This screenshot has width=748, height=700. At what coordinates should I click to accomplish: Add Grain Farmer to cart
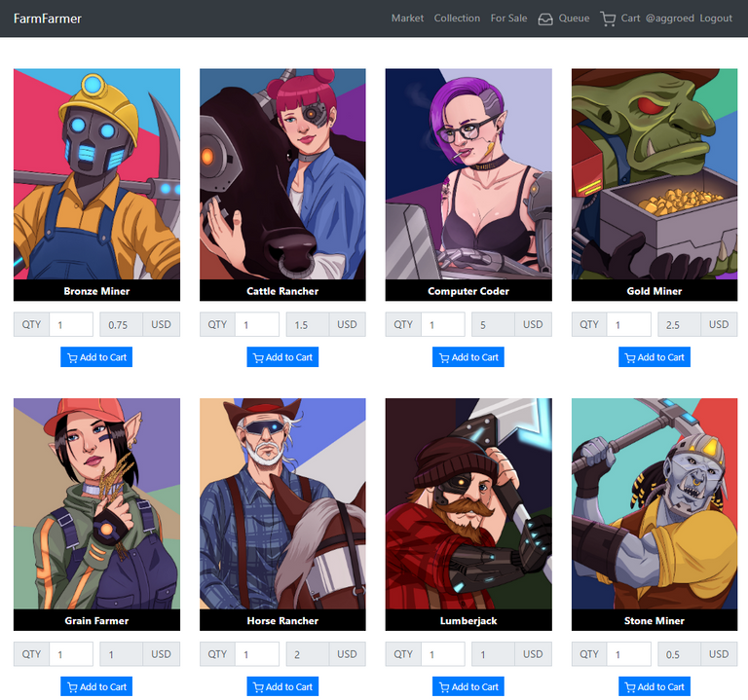pyautogui.click(x=96, y=686)
